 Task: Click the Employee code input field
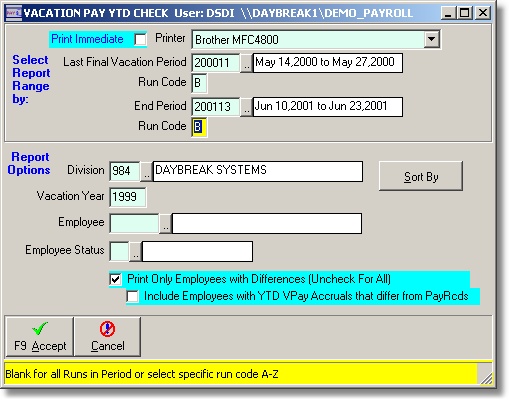[x=134, y=223]
